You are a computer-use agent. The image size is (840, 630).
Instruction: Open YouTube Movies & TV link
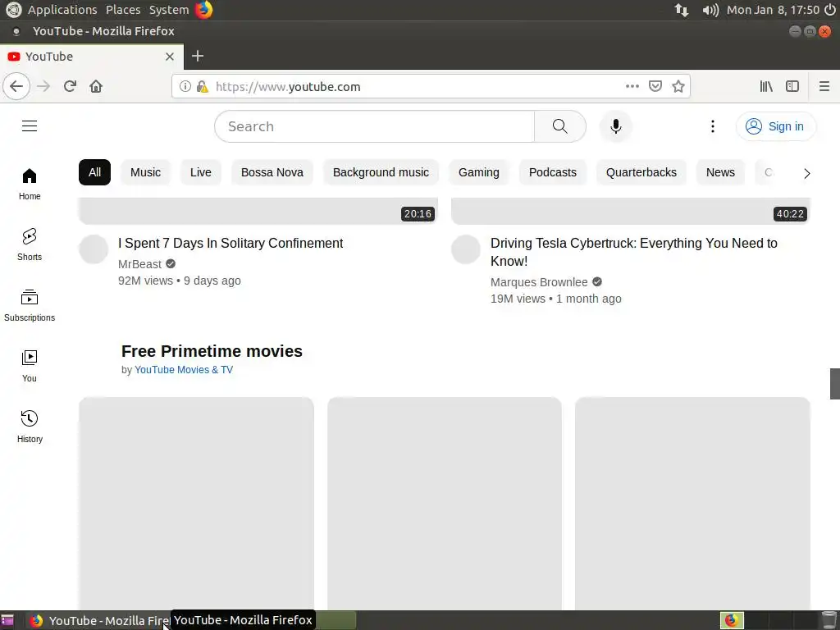184,370
